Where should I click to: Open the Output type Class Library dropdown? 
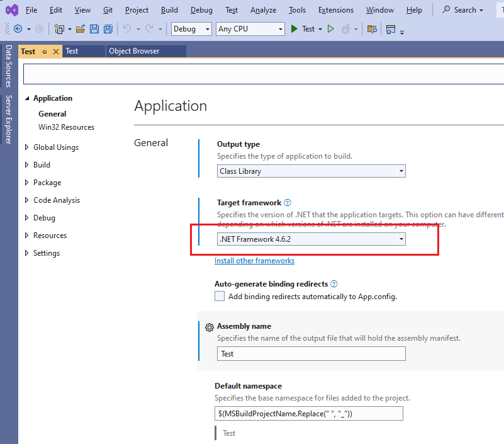click(311, 171)
